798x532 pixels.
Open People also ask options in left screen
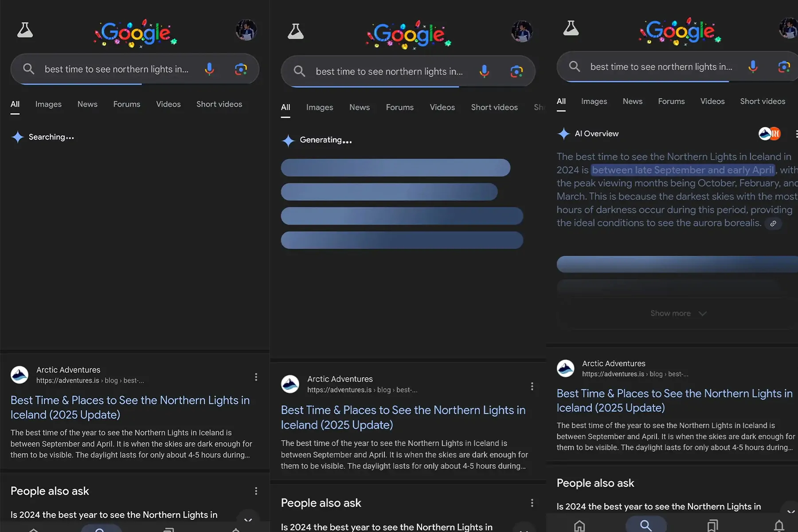tap(256, 491)
